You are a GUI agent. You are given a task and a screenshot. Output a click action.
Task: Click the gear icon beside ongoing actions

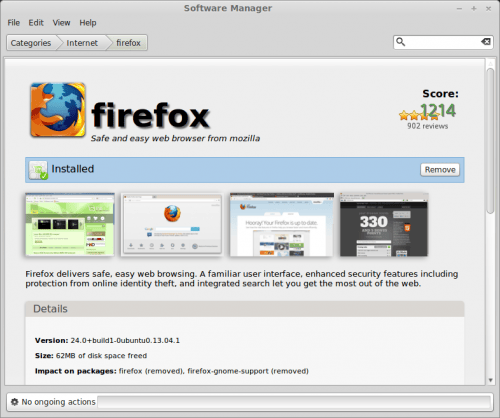point(15,402)
